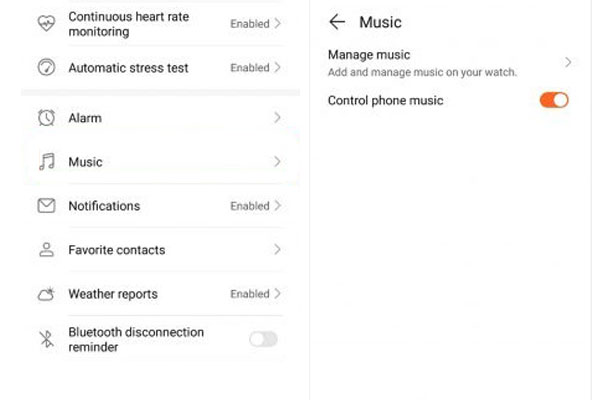This screenshot has height=400, width=600.
Task: Open Favorite contacts via its chevron
Action: (277, 250)
